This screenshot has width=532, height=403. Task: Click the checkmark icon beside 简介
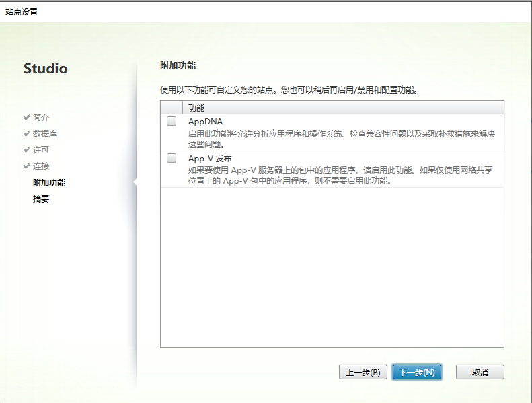(27, 117)
